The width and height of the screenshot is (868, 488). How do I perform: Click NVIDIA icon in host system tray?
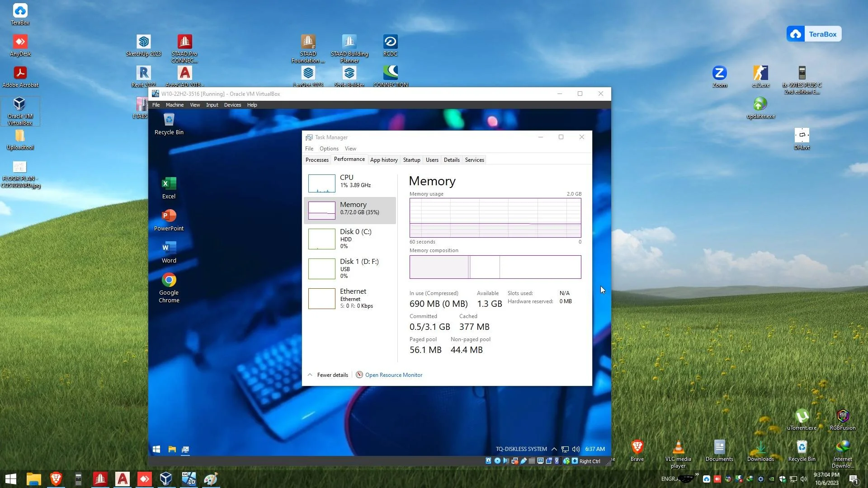point(771,479)
